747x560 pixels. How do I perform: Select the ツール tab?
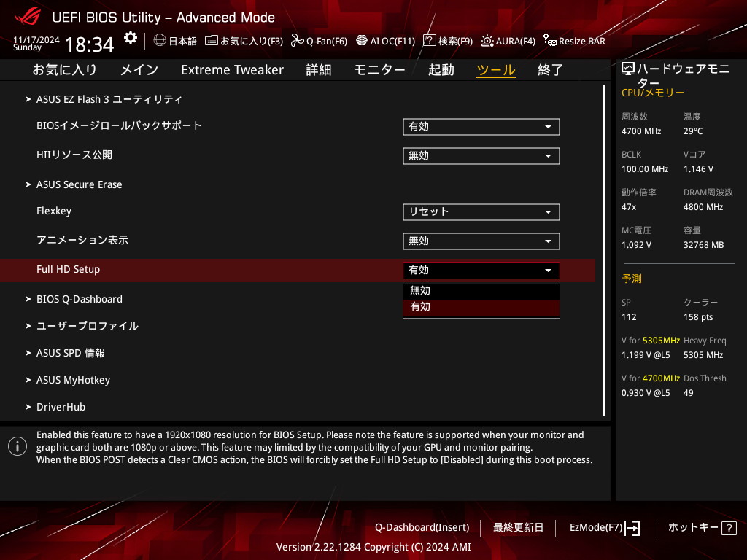496,70
